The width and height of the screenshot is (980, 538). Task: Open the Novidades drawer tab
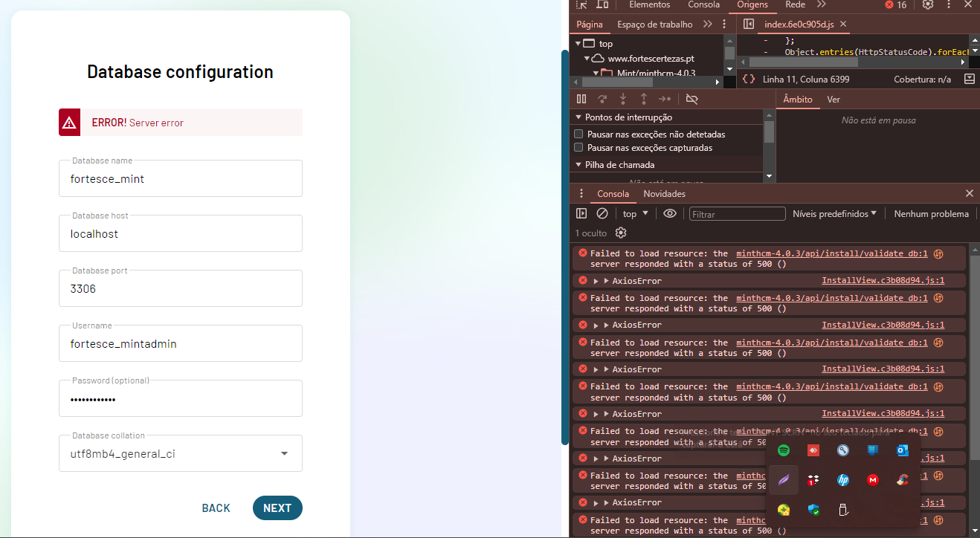coord(664,194)
